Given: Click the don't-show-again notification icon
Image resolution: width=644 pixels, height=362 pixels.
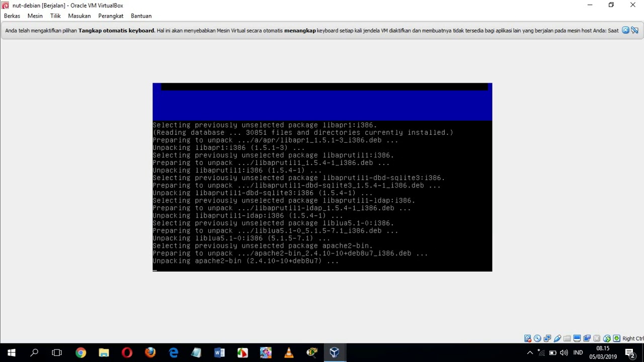Looking at the screenshot, I should coord(634,30).
